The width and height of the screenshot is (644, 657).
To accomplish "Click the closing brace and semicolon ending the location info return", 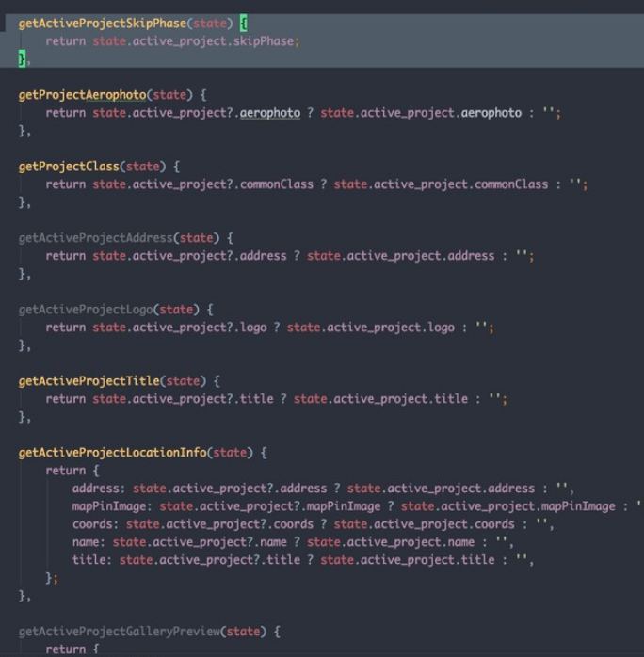I will (x=52, y=578).
